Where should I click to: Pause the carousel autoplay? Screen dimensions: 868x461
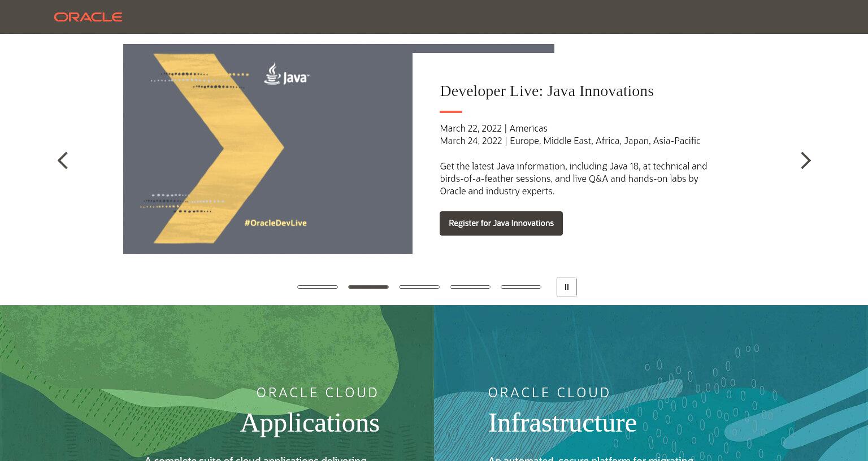pyautogui.click(x=567, y=287)
